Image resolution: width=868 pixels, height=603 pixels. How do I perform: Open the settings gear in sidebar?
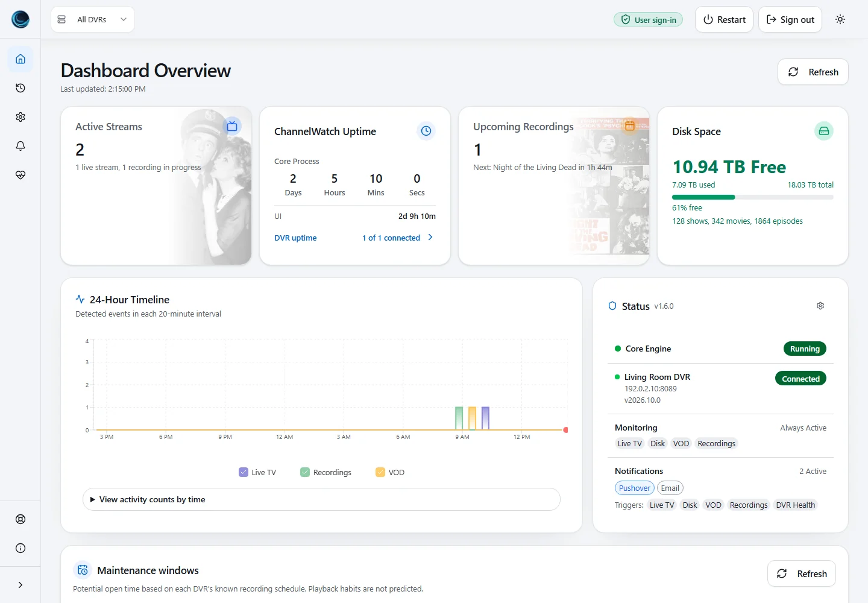tap(20, 117)
